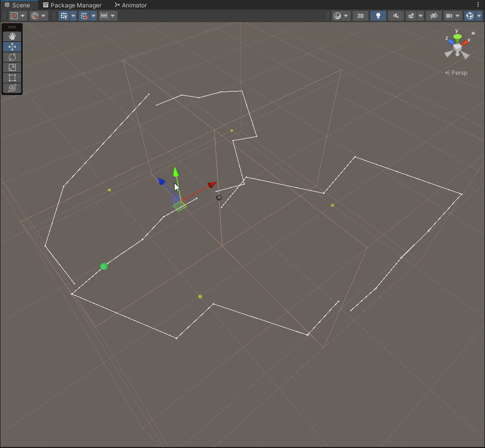Viewport: 485px width, 448px height.
Task: Select the Scale tool
Action: pyautogui.click(x=12, y=67)
